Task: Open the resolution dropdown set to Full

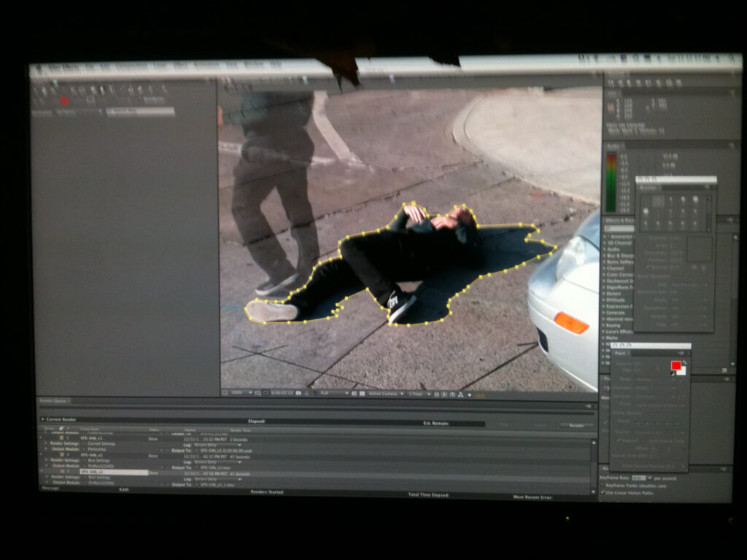Action: (x=335, y=393)
